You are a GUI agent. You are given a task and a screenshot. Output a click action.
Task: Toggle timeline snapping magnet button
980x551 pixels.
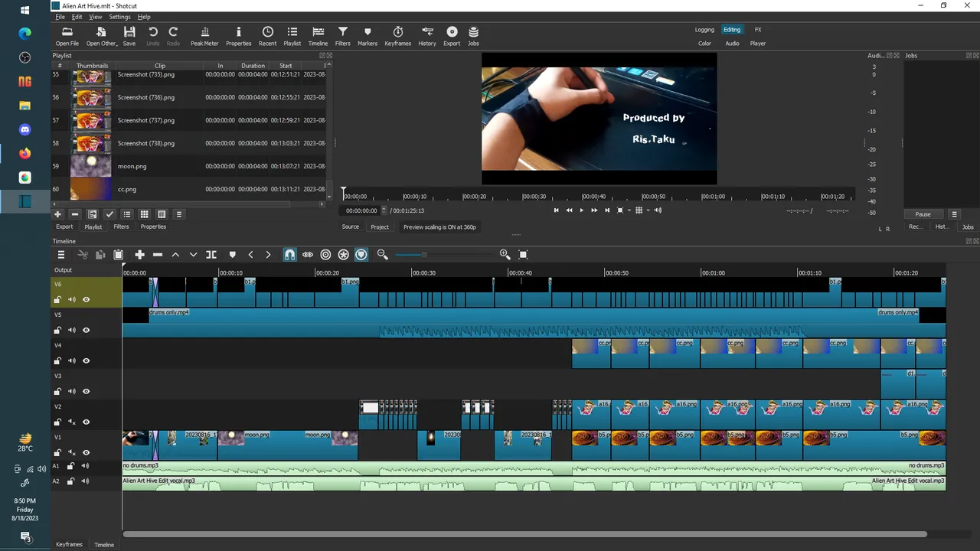289,255
